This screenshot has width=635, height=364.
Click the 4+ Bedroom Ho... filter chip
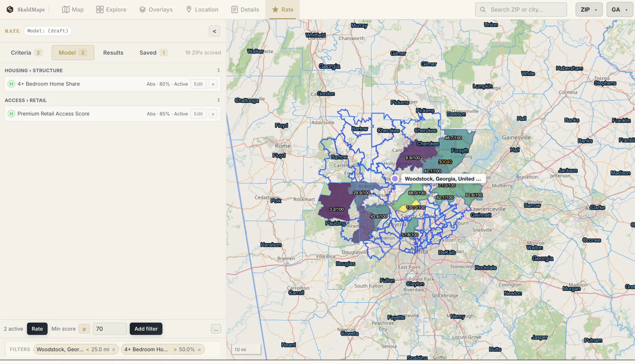163,349
